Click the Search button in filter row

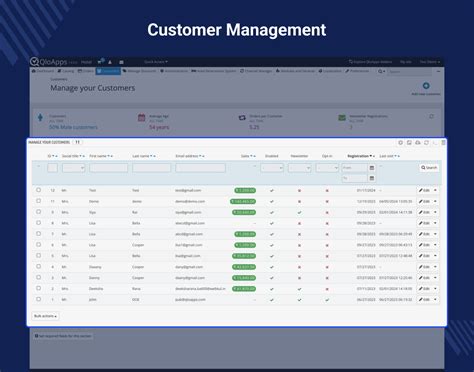(x=429, y=168)
